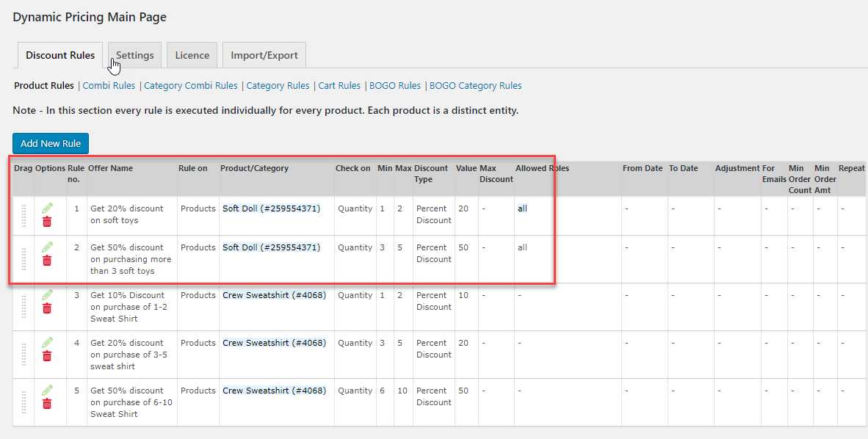Grab the drag handle of rule 4
This screenshot has height=439, width=868.
pyautogui.click(x=23, y=355)
